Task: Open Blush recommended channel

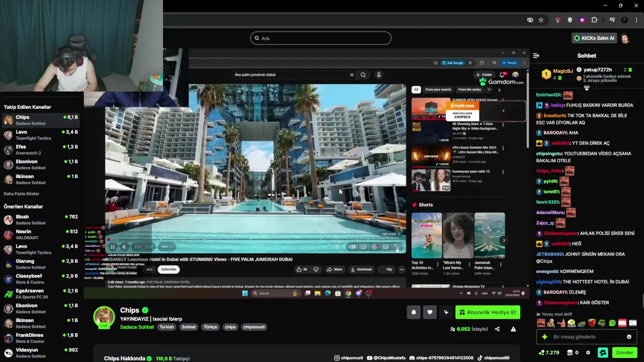Action: pos(41,220)
